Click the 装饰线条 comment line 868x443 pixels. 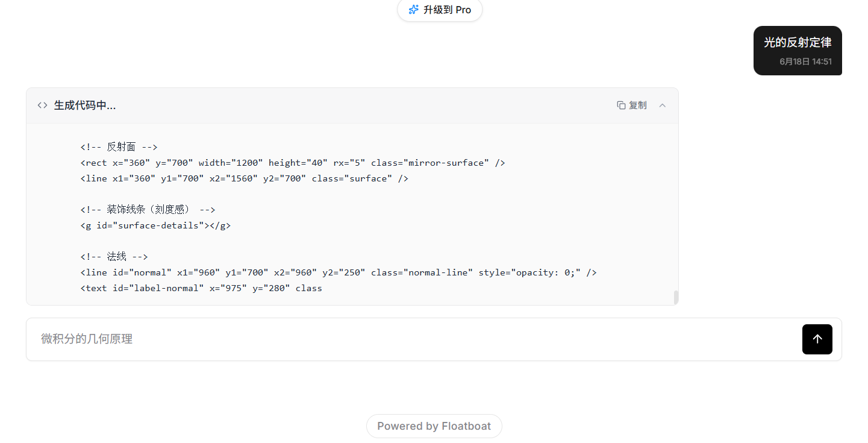coord(148,210)
